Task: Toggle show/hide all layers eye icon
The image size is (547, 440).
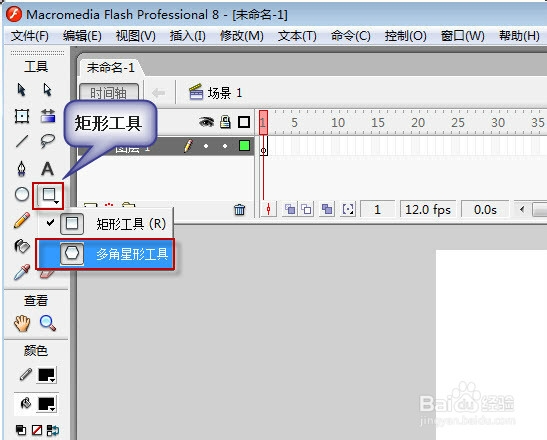Action: click(206, 122)
